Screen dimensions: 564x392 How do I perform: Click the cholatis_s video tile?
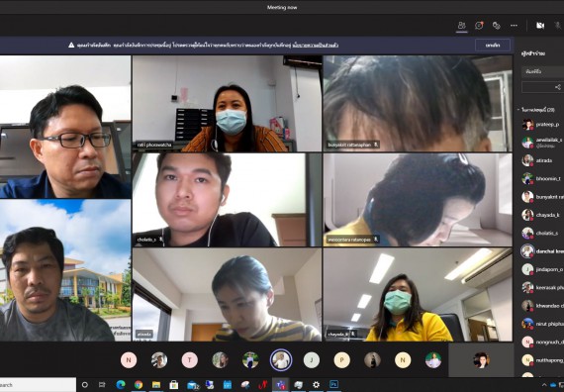227,200
